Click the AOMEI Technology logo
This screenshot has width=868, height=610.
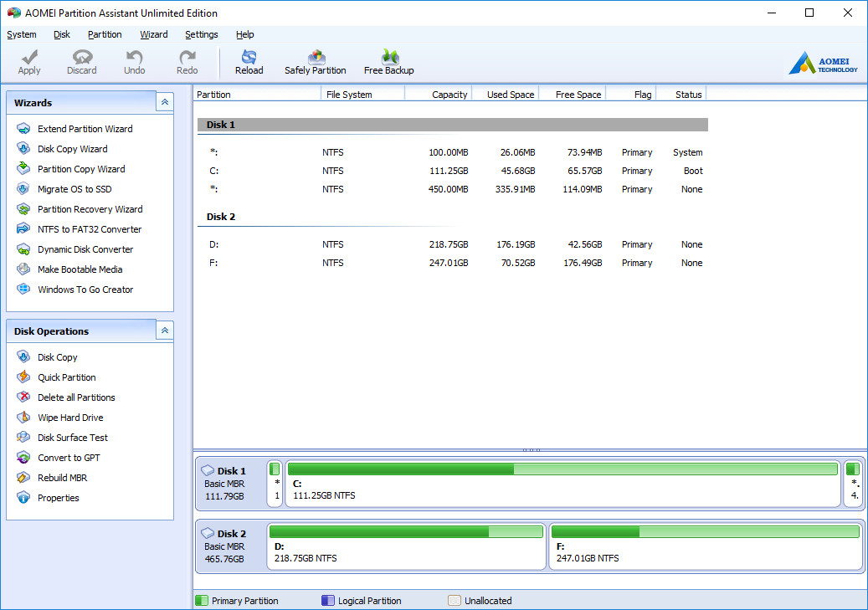[823, 63]
